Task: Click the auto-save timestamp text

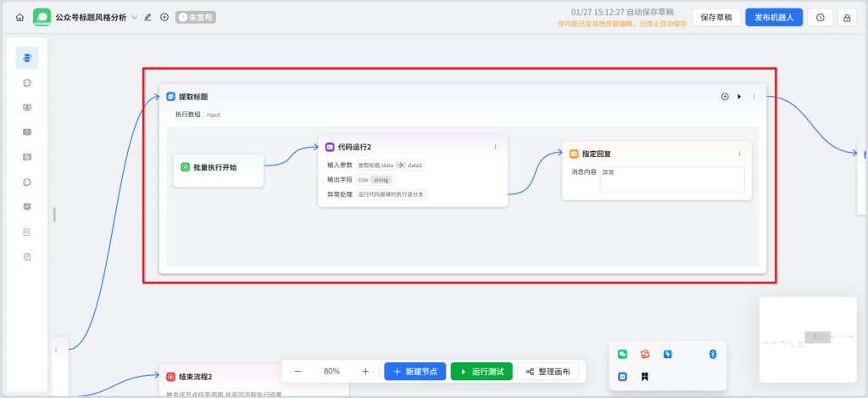Action: click(622, 12)
